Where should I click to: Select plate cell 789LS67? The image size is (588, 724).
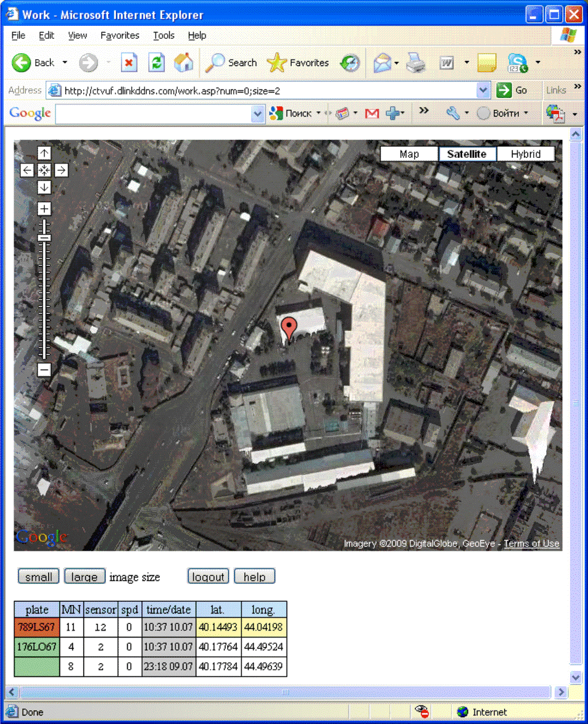(36, 627)
